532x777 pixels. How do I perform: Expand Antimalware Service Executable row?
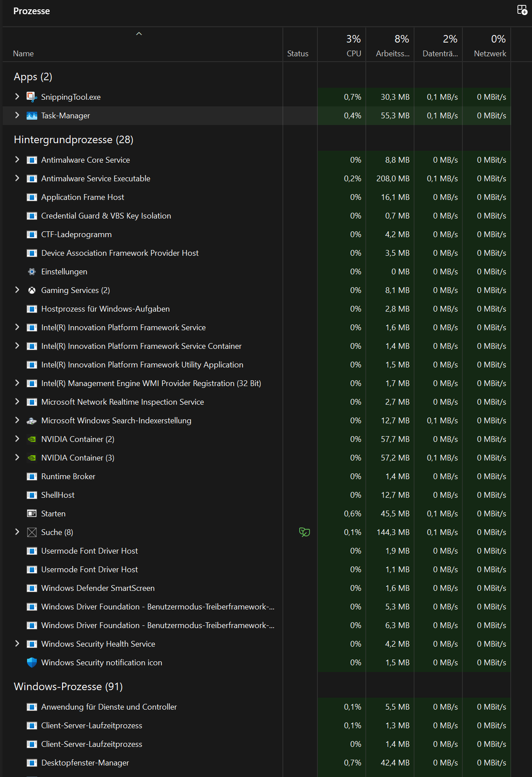point(17,178)
